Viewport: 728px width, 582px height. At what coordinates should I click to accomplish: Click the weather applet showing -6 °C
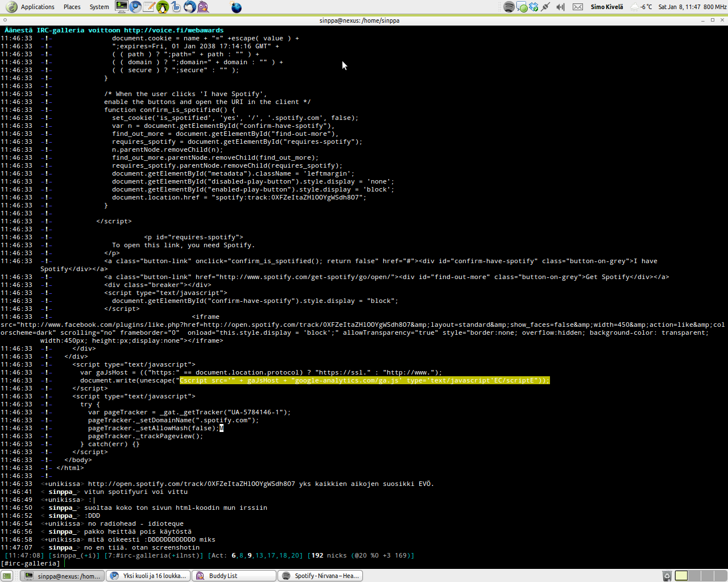(641, 7)
